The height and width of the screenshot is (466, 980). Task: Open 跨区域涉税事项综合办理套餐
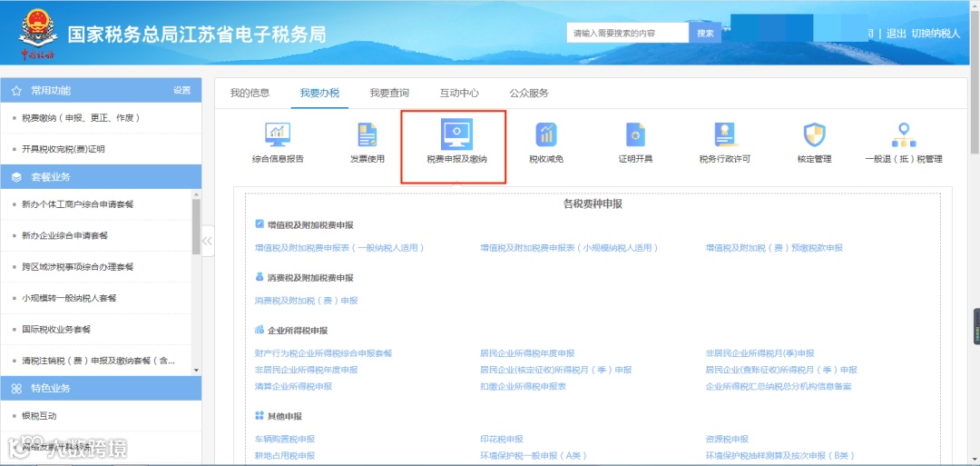click(77, 266)
